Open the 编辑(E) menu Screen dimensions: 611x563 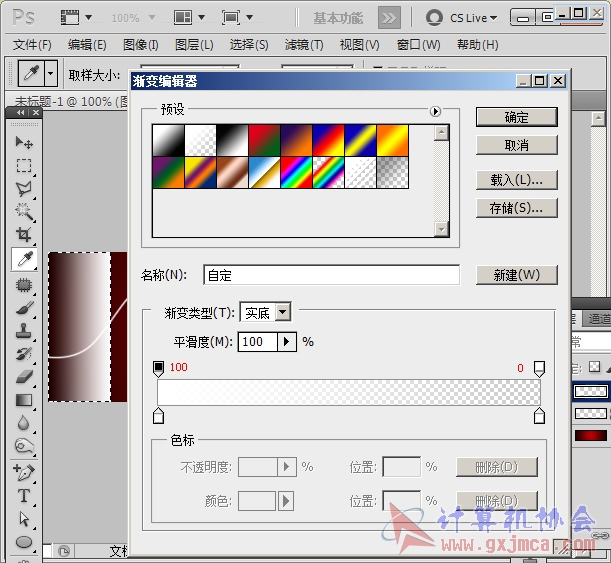pyautogui.click(x=87, y=45)
